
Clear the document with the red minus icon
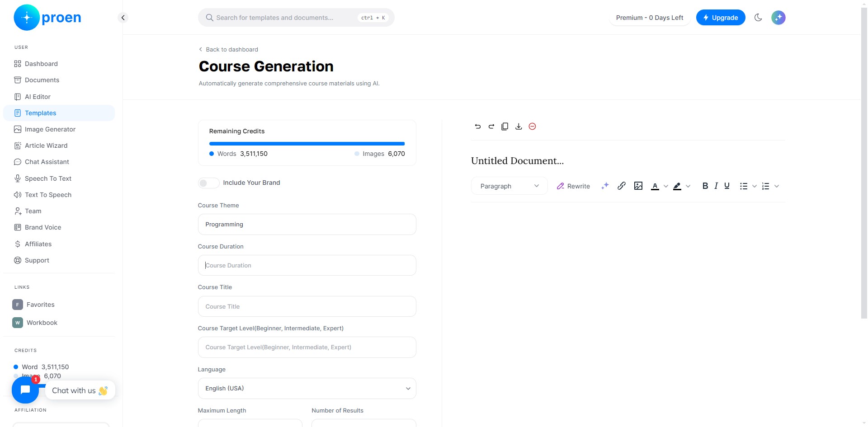coord(532,127)
